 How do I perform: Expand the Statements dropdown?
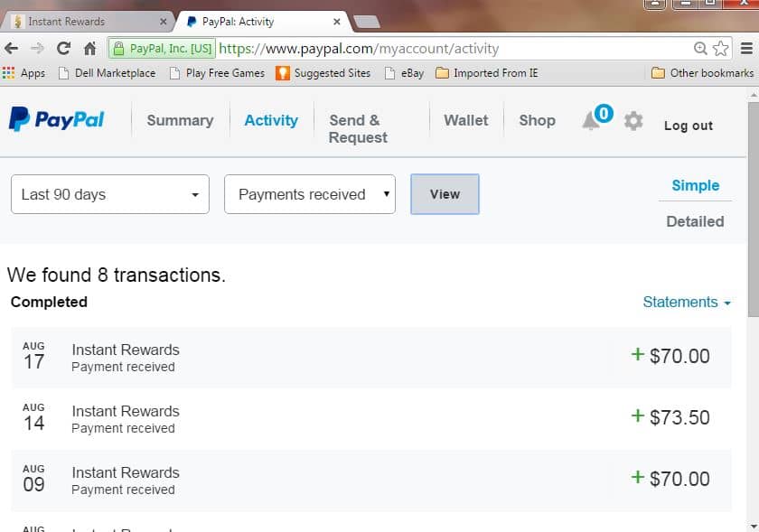click(687, 302)
